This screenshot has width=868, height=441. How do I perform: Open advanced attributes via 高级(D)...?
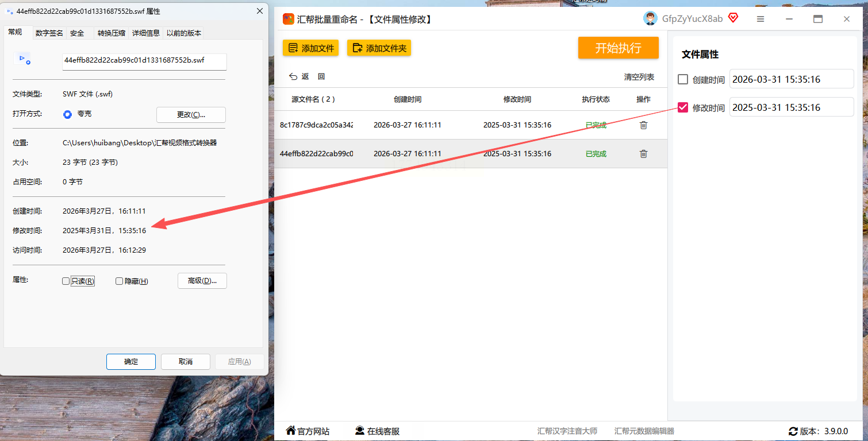pyautogui.click(x=202, y=281)
